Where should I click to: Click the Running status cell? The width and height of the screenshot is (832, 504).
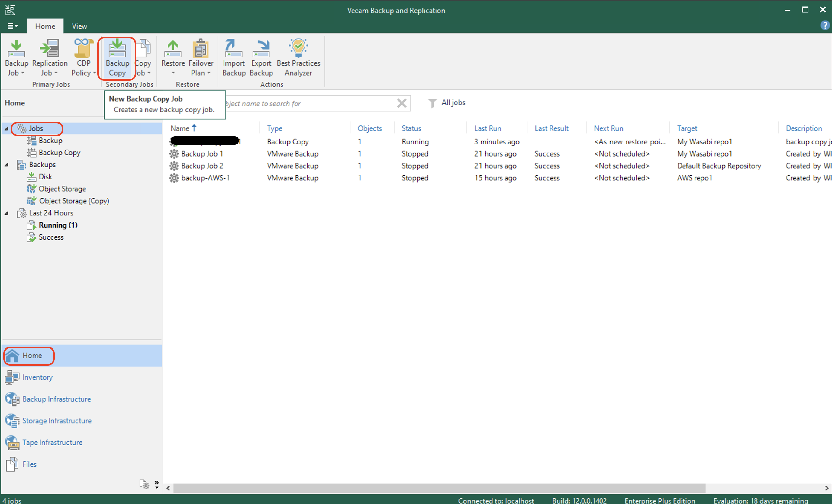point(415,142)
